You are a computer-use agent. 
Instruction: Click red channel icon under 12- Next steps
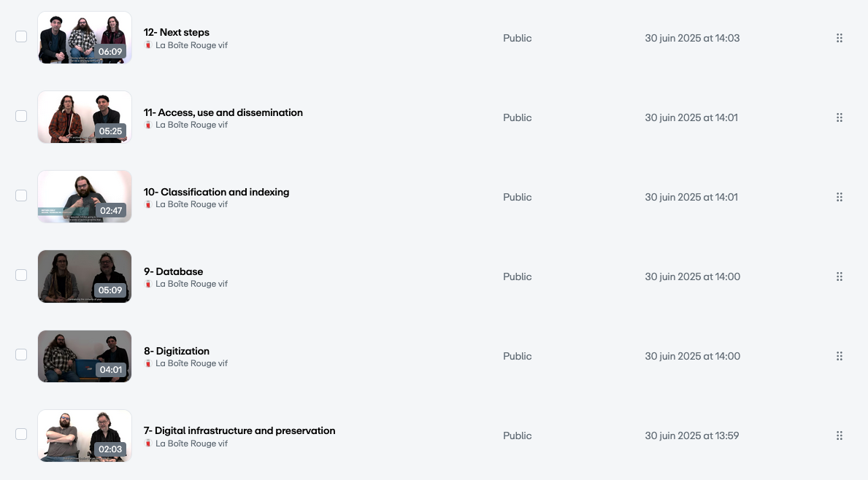point(148,45)
